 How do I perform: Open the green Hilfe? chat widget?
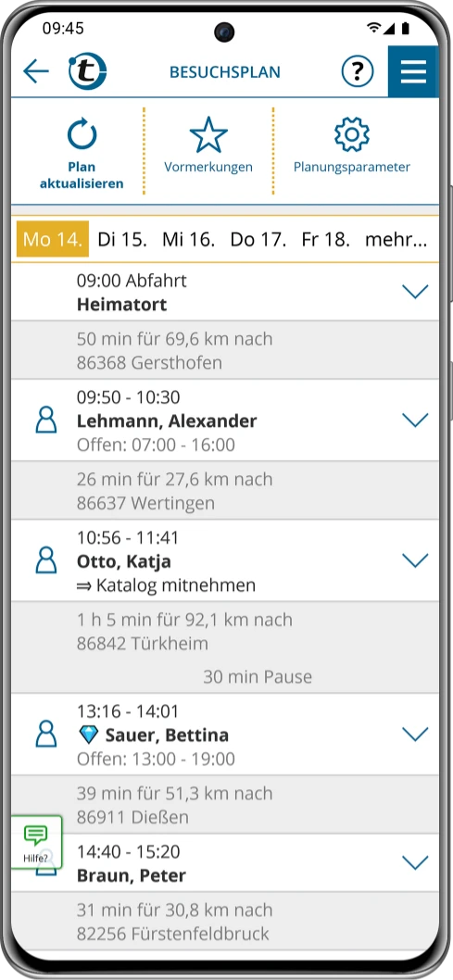pyautogui.click(x=35, y=842)
